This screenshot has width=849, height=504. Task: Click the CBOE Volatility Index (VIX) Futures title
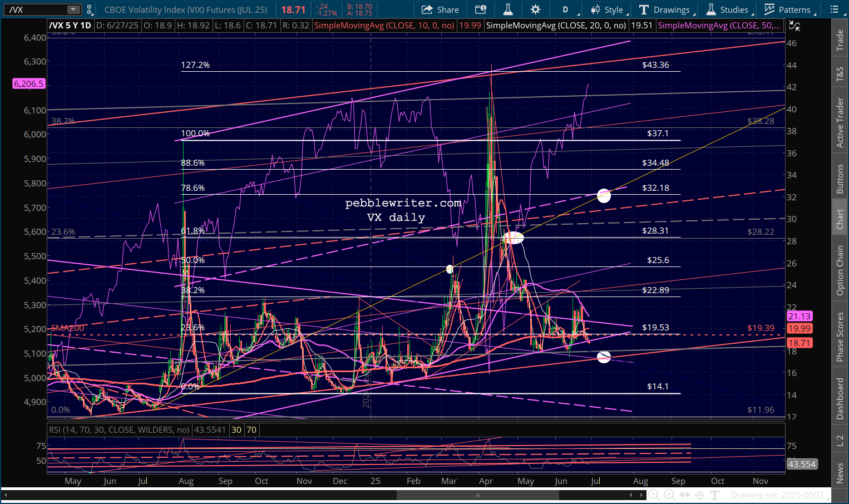[x=186, y=9]
